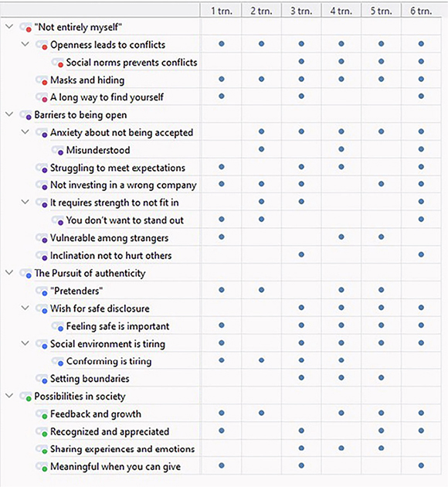Click the purple code icon beside Misunderstood
The image size is (448, 487).
[x=58, y=151]
